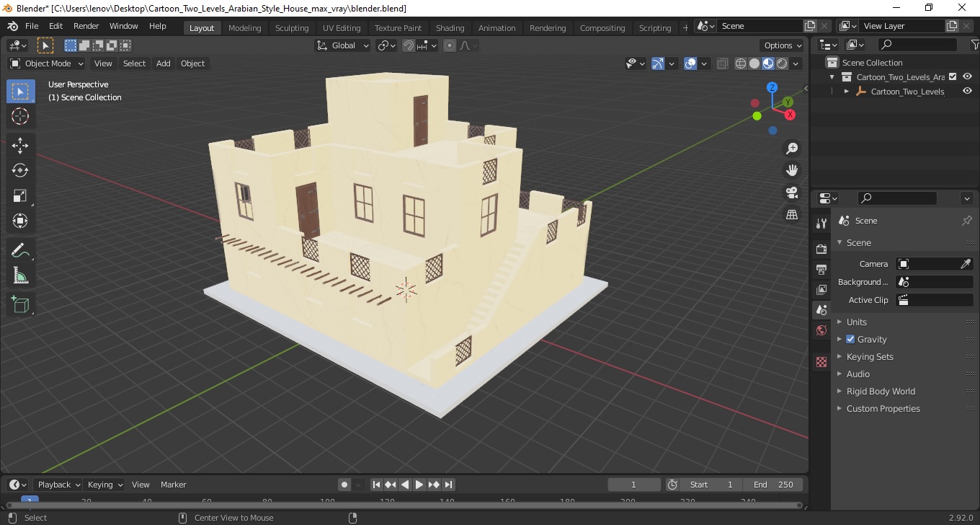This screenshot has width=980, height=525.
Task: Click the Z axis on navigation gizmo
Action: (772, 87)
